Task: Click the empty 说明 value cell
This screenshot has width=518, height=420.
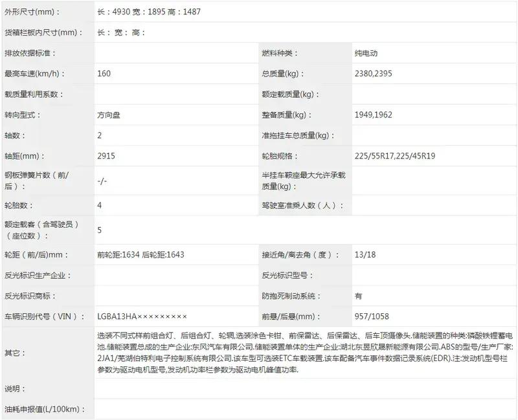Action: pyautogui.click(x=304, y=389)
